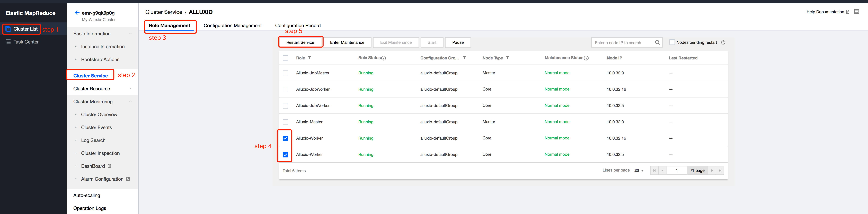This screenshot has width=868, height=214.
Task: Open Bootstrap Actions page
Action: tap(100, 60)
